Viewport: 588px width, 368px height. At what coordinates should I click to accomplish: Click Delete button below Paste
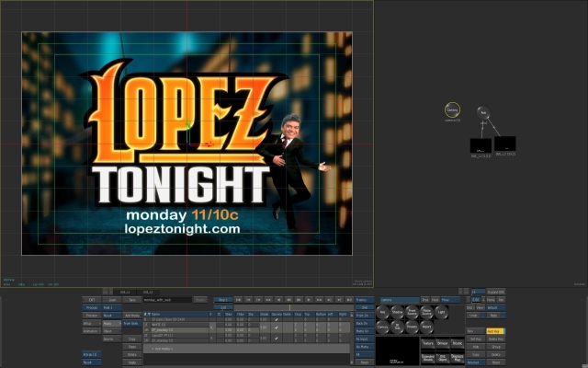pyautogui.click(x=132, y=354)
